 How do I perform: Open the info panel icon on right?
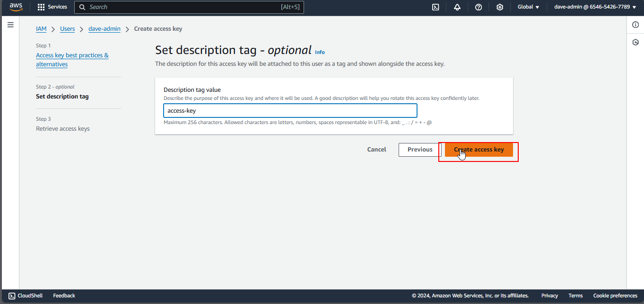[635, 25]
